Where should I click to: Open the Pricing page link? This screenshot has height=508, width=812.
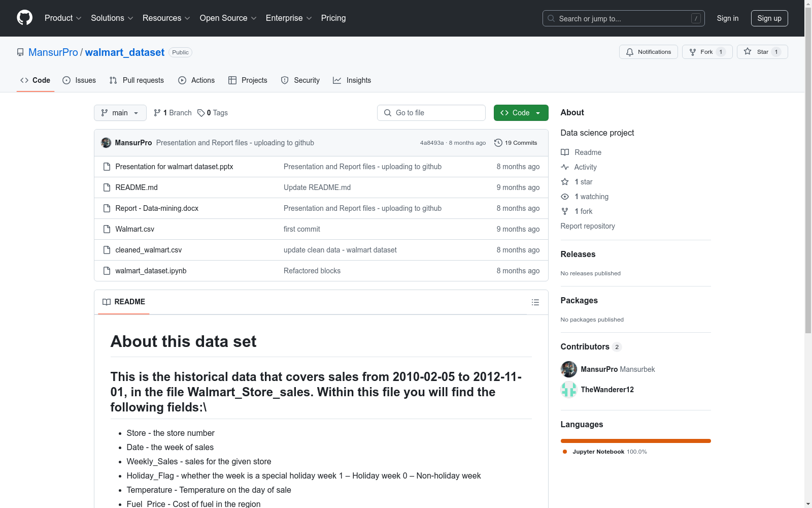click(333, 18)
